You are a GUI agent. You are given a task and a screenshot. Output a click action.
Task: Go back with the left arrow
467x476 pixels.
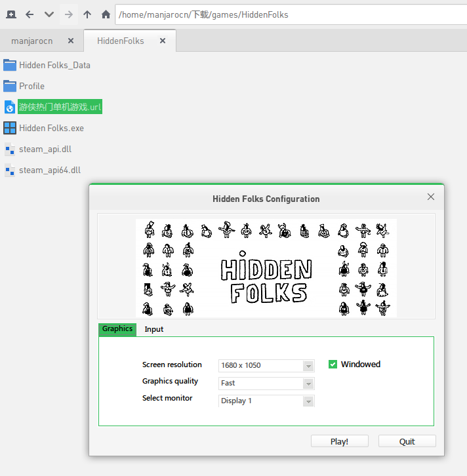[30, 14]
